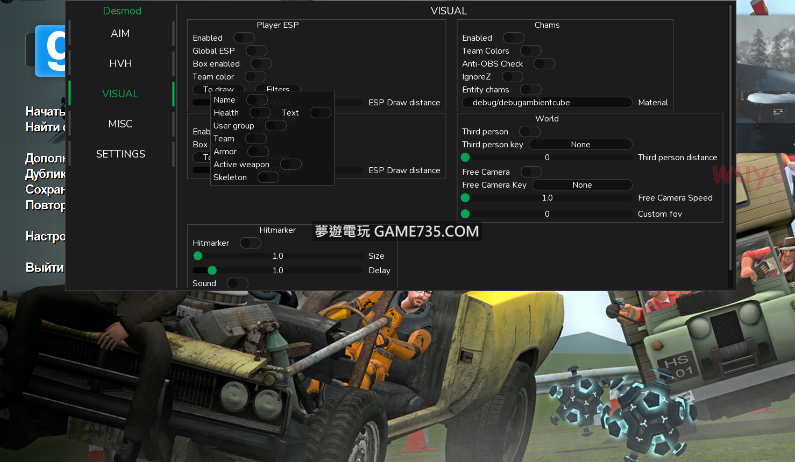Viewport: 795px width, 462px height.
Task: Toggle the Chams Enabled switch
Action: tap(514, 38)
